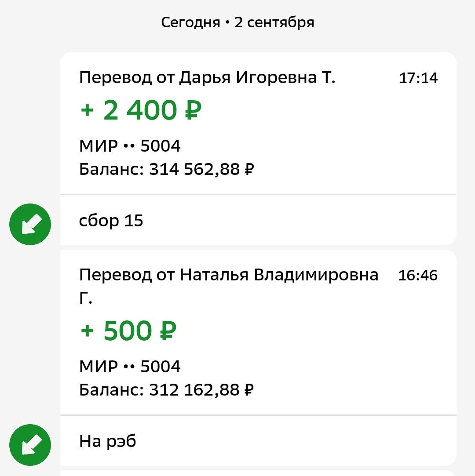Tap the На рэб message comment
The width and height of the screenshot is (475, 476).
click(107, 441)
